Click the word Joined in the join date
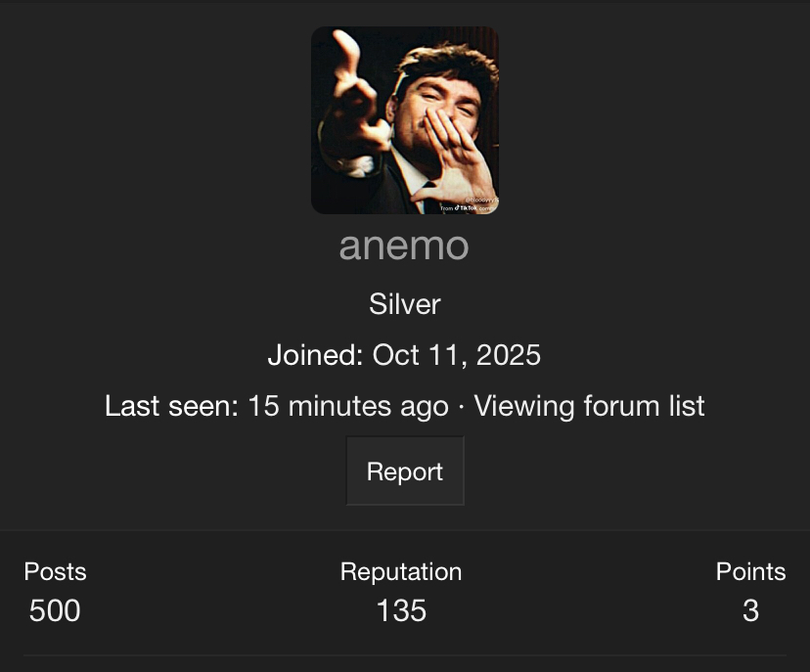810x672 pixels. (315, 355)
